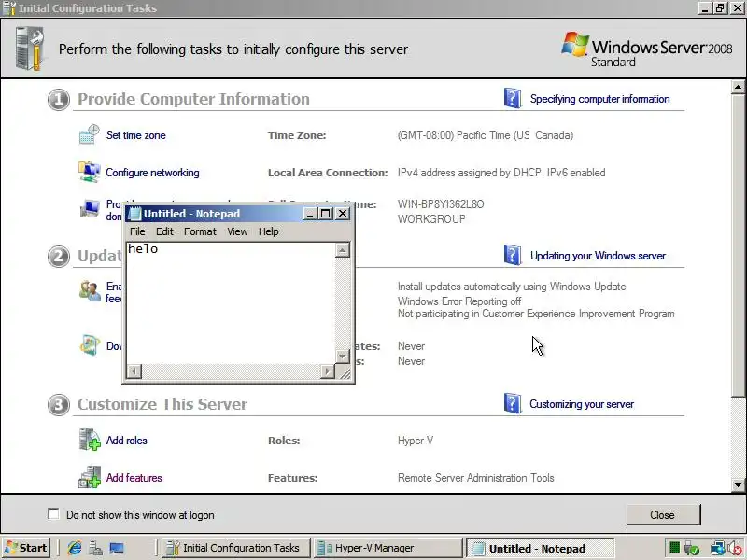This screenshot has width=747, height=560.
Task: Click the Pacific Time zone value
Action: (x=485, y=135)
